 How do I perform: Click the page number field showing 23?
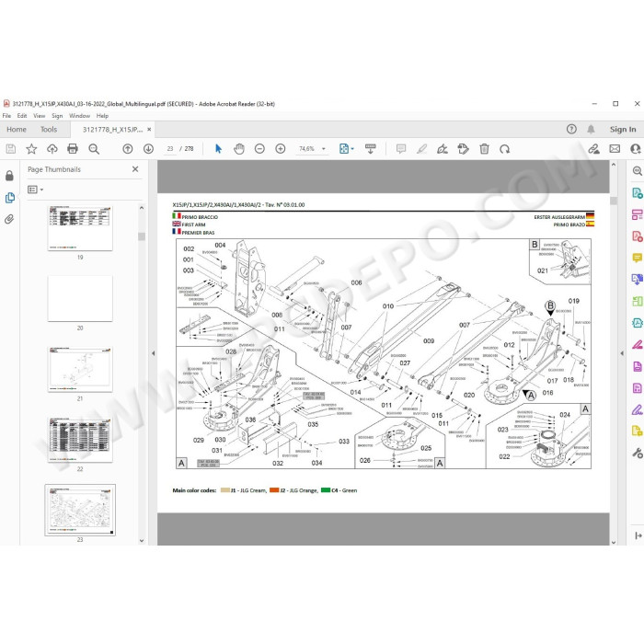coord(170,149)
